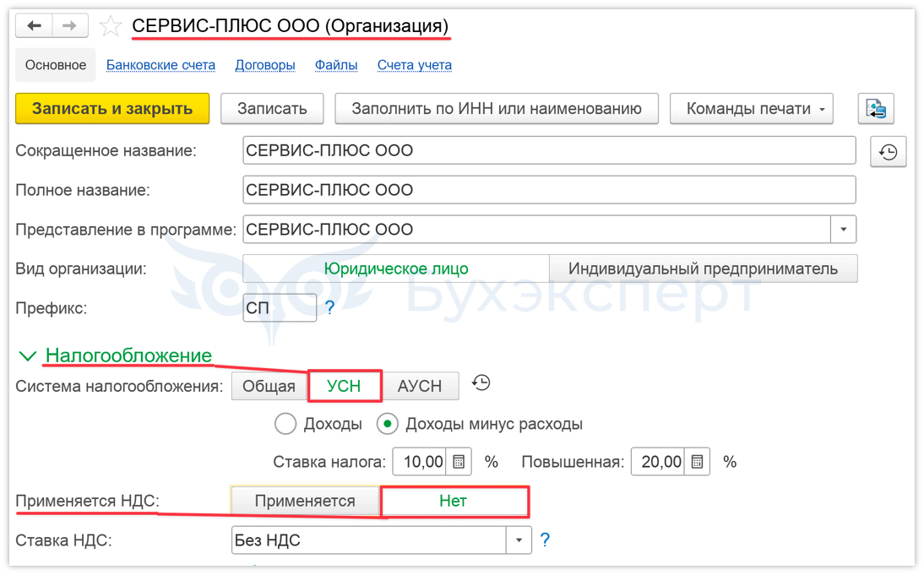Click the Ставка налога value 10,00
Screen dimensions: 924x575
click(421, 461)
